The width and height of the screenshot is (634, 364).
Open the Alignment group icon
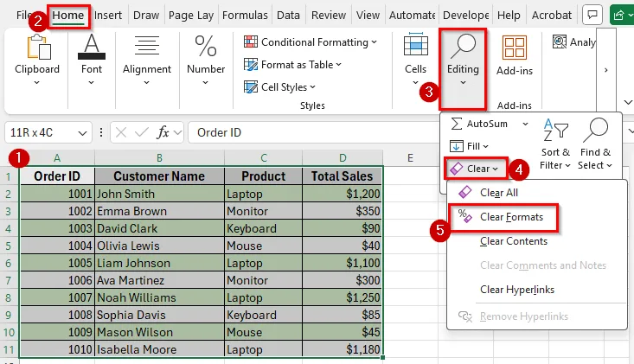click(147, 45)
